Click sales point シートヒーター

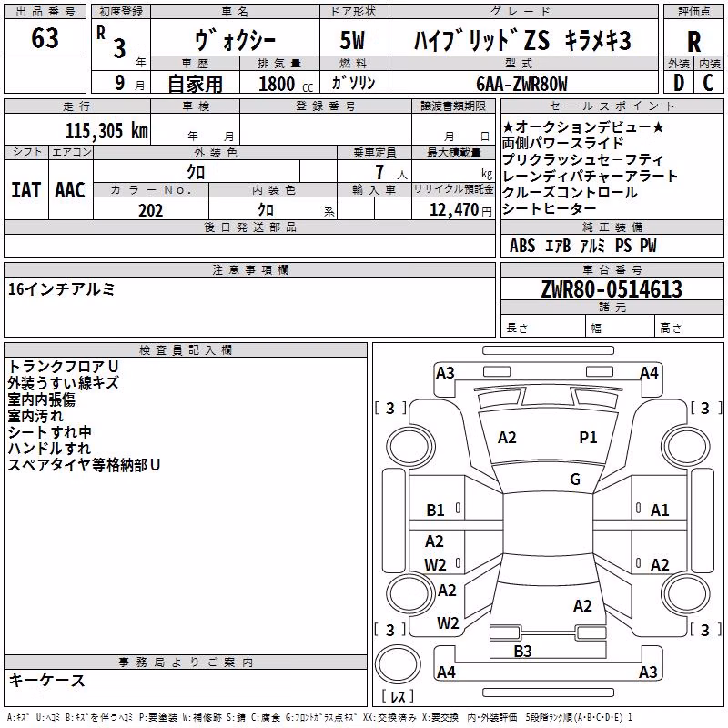[549, 208]
